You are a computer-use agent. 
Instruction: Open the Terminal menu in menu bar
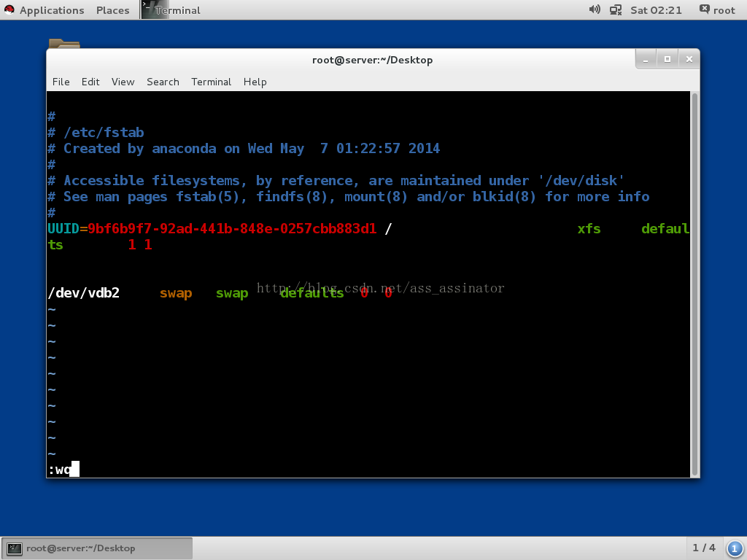coord(211,82)
